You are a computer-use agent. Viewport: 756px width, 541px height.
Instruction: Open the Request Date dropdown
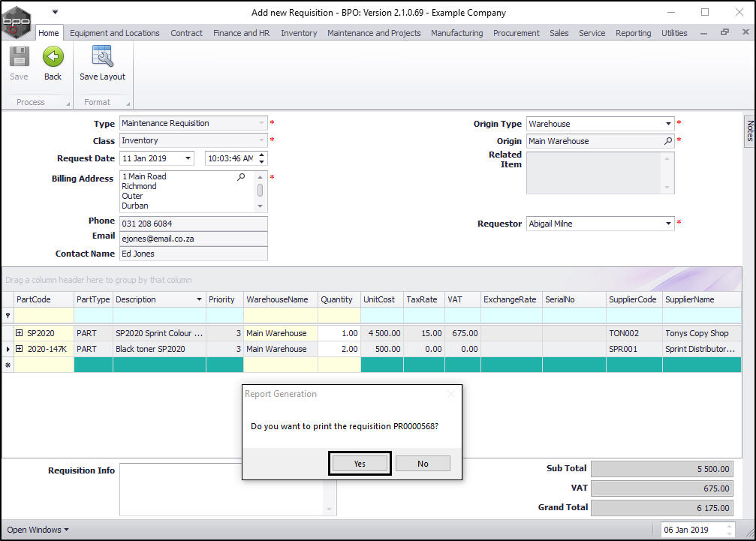tap(188, 158)
